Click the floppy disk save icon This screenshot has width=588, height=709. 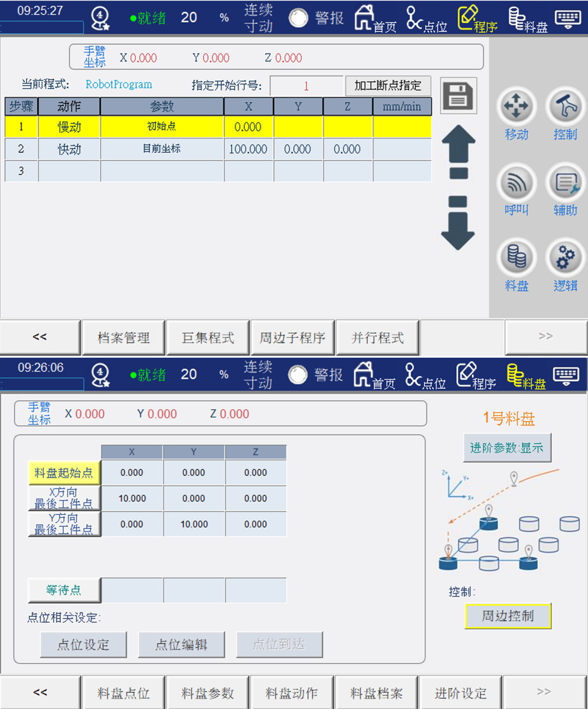459,96
